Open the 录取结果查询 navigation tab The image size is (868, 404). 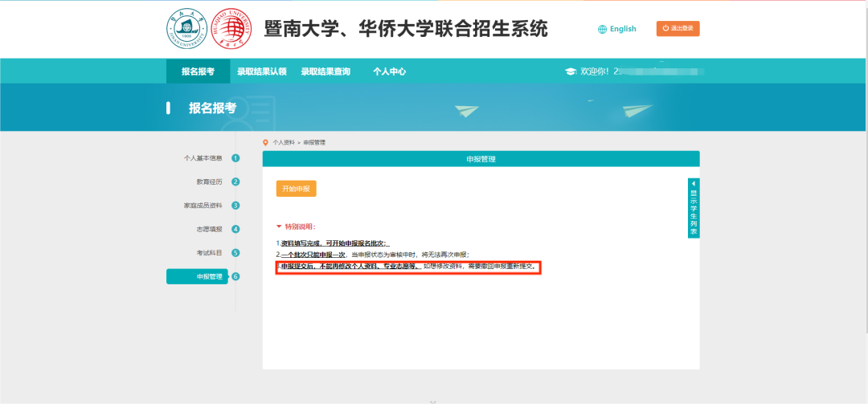pos(325,71)
